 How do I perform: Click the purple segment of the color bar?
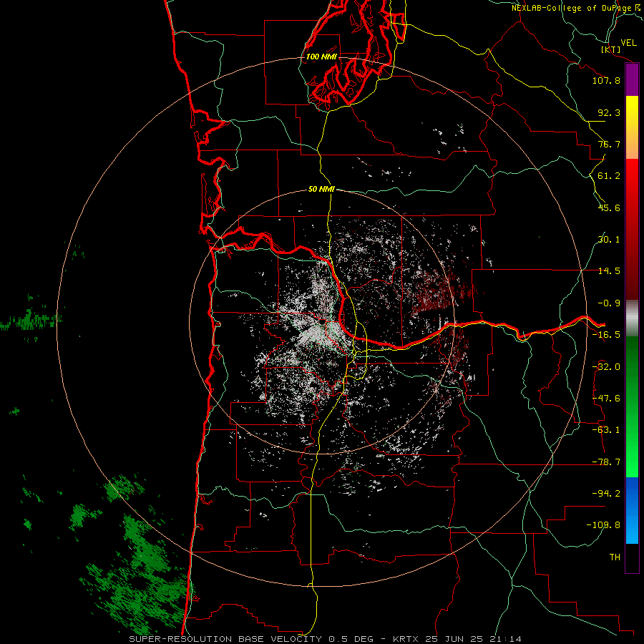coord(632,80)
